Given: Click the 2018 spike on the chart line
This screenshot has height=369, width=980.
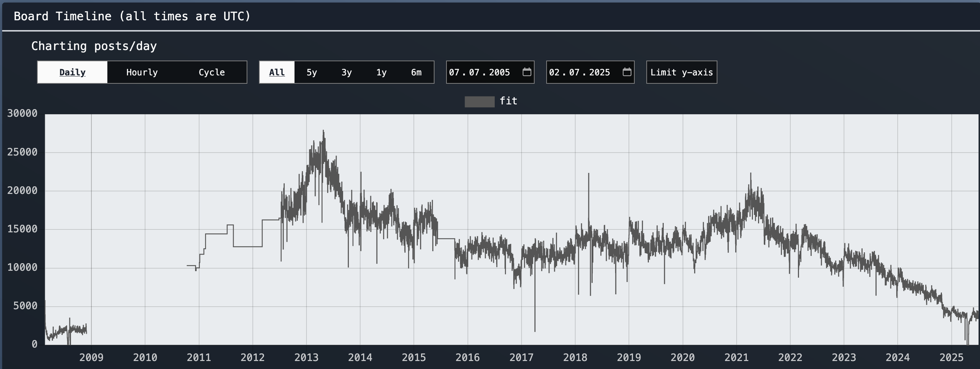Looking at the screenshot, I should [x=589, y=174].
